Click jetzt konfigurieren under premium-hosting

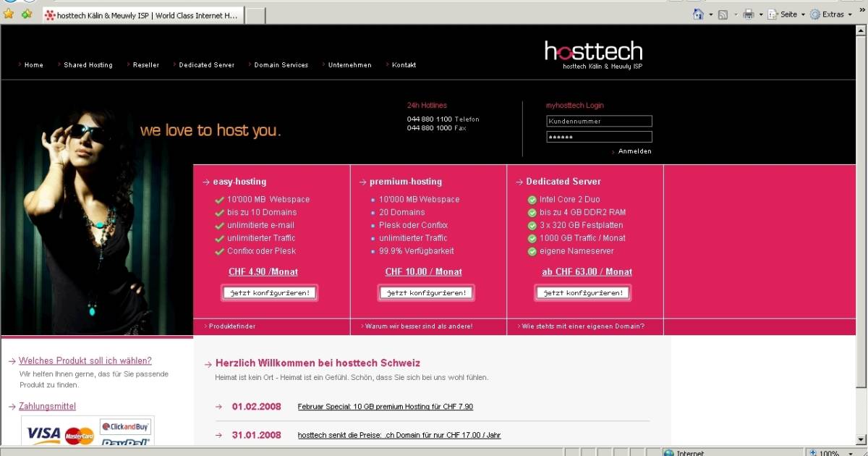pos(425,292)
